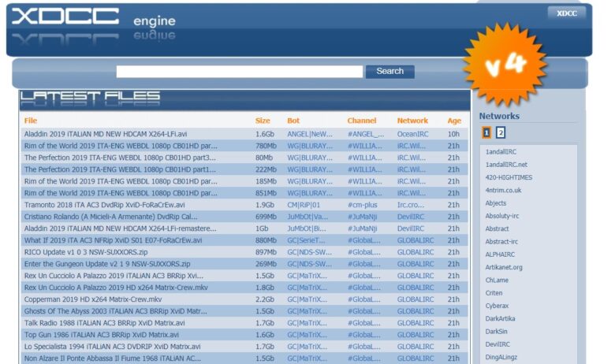Click GC|SerieT bot link
The image size is (615, 364).
[x=307, y=240]
